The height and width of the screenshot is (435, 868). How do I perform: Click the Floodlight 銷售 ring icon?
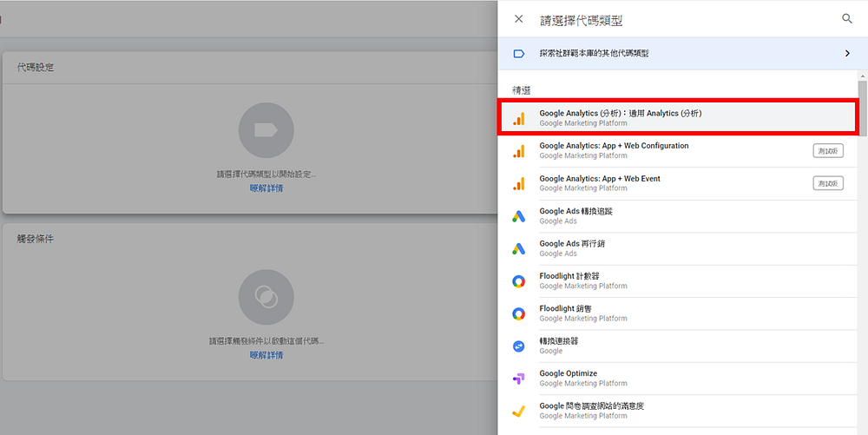click(519, 314)
